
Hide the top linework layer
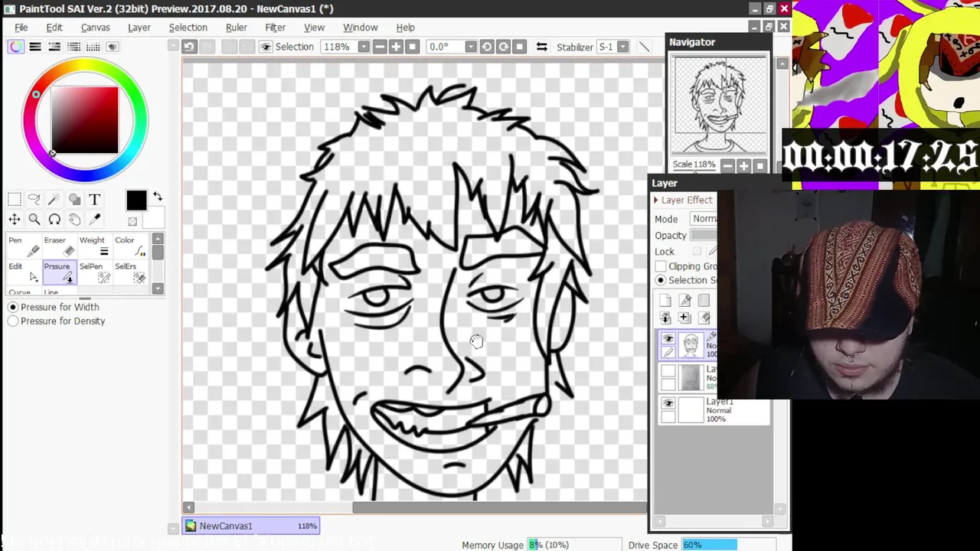tap(668, 339)
